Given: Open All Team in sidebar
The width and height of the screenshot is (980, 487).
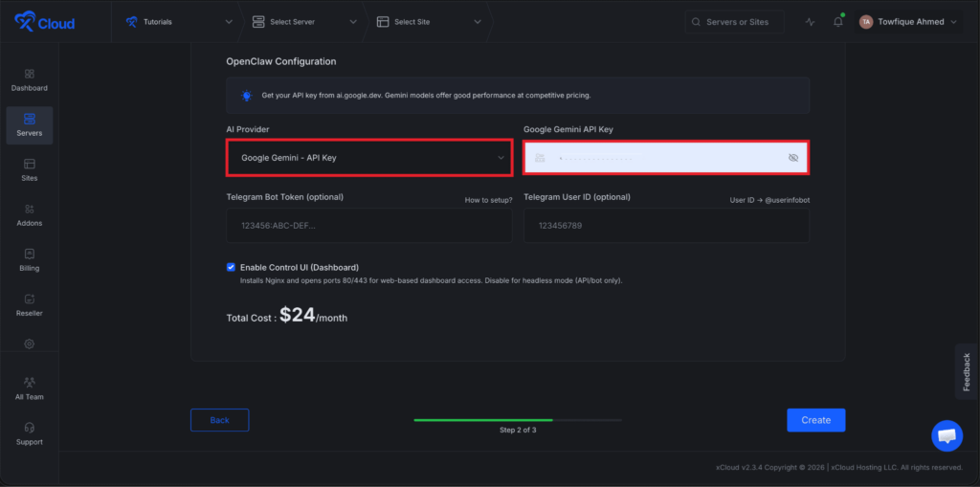Looking at the screenshot, I should (30, 387).
